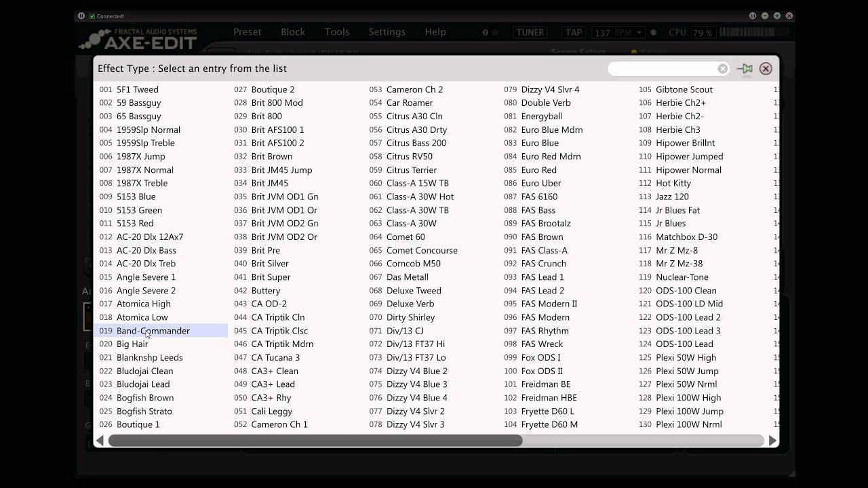Open the Preset menu

[248, 32]
